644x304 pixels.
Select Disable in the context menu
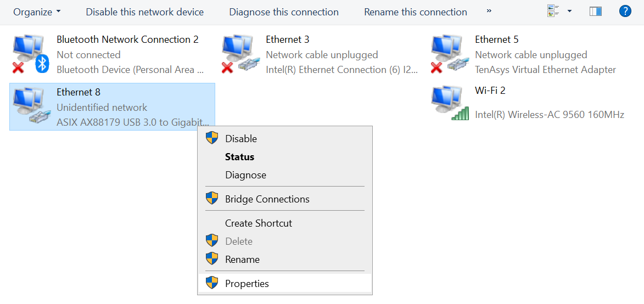(x=241, y=139)
